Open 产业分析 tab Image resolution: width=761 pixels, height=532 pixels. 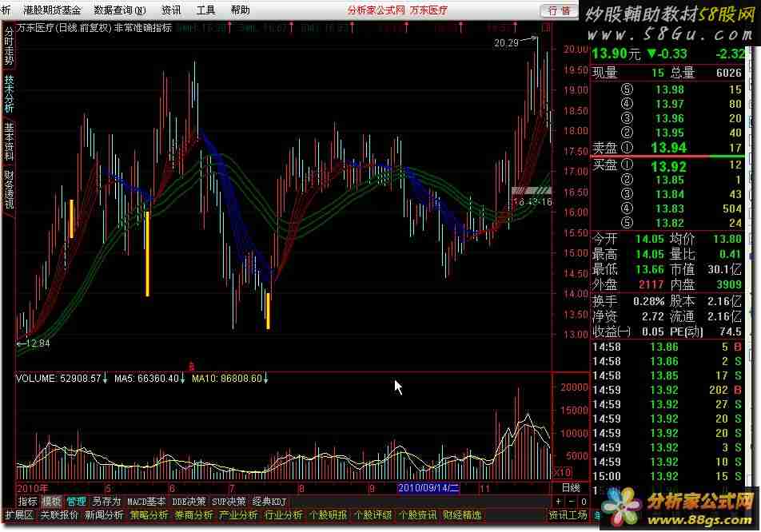[238, 515]
